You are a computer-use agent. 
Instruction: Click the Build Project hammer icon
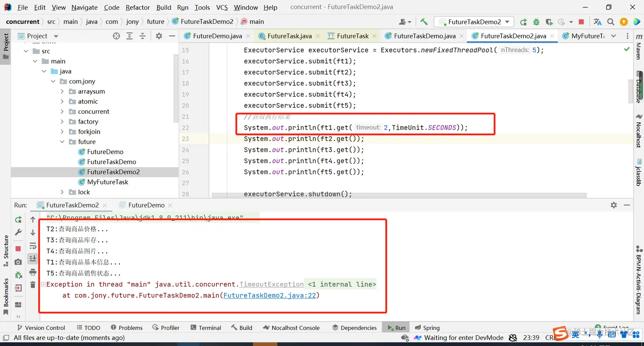coord(424,22)
